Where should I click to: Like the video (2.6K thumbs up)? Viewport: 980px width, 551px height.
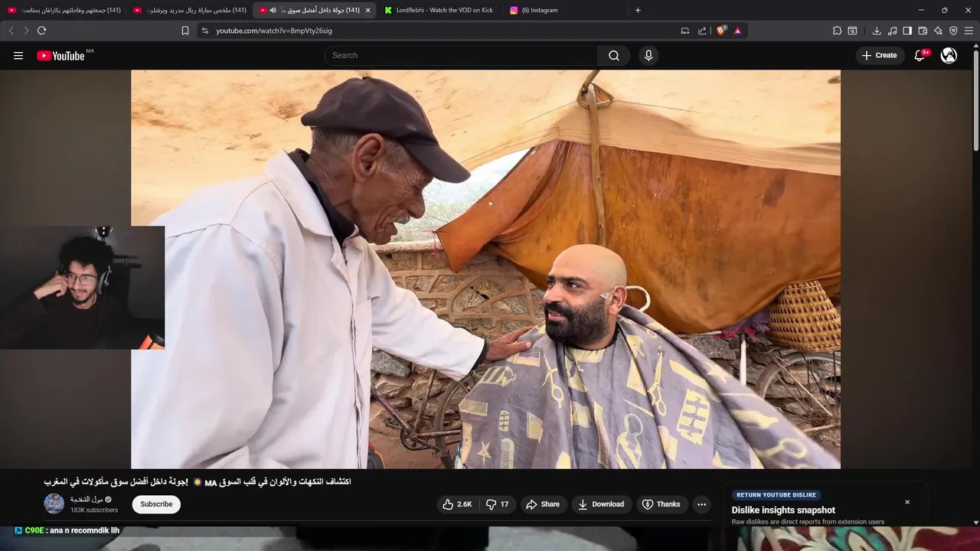[x=457, y=504]
